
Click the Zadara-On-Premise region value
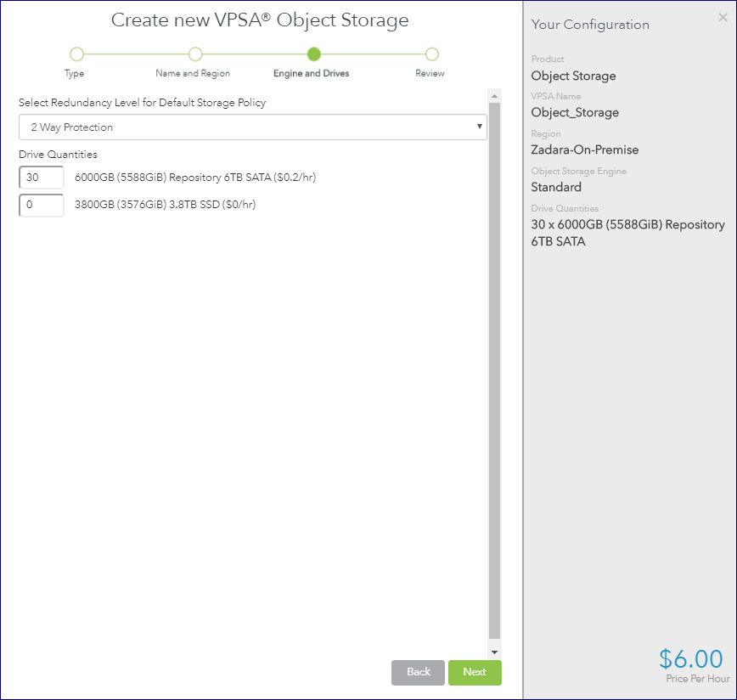585,150
